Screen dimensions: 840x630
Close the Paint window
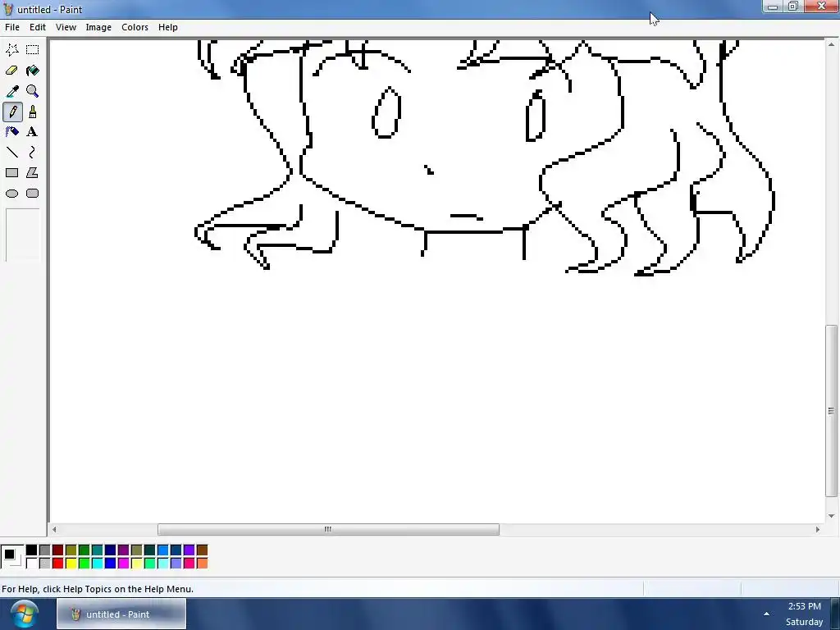(x=821, y=7)
